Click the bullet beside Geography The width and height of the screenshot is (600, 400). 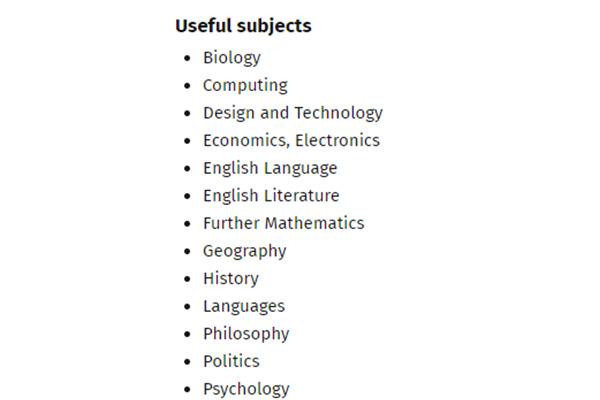tap(187, 251)
